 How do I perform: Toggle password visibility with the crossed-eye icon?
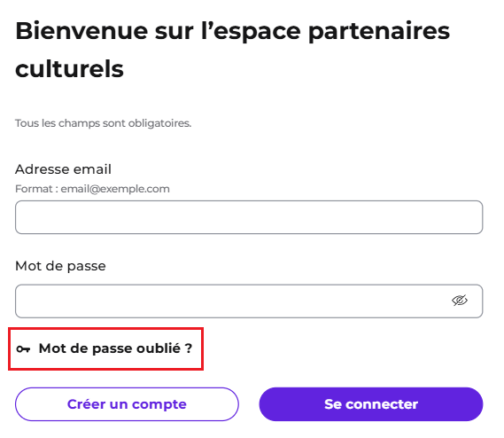[x=460, y=301]
